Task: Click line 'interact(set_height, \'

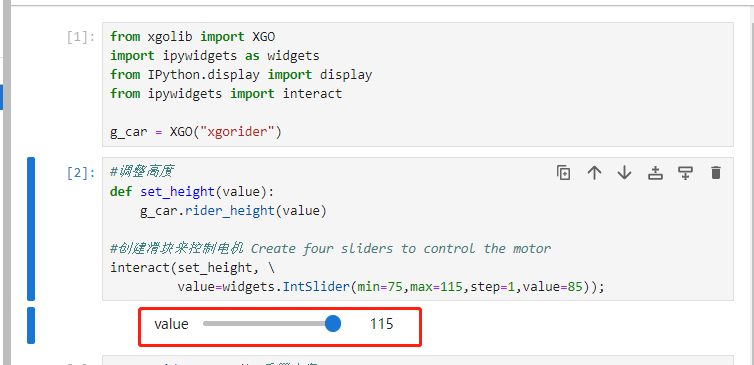Action: (193, 267)
